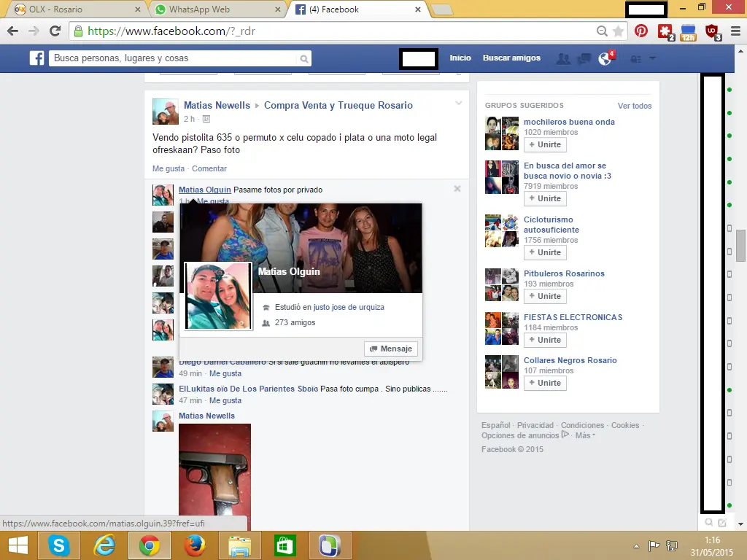Open the account settings caret in the navbar

(653, 58)
